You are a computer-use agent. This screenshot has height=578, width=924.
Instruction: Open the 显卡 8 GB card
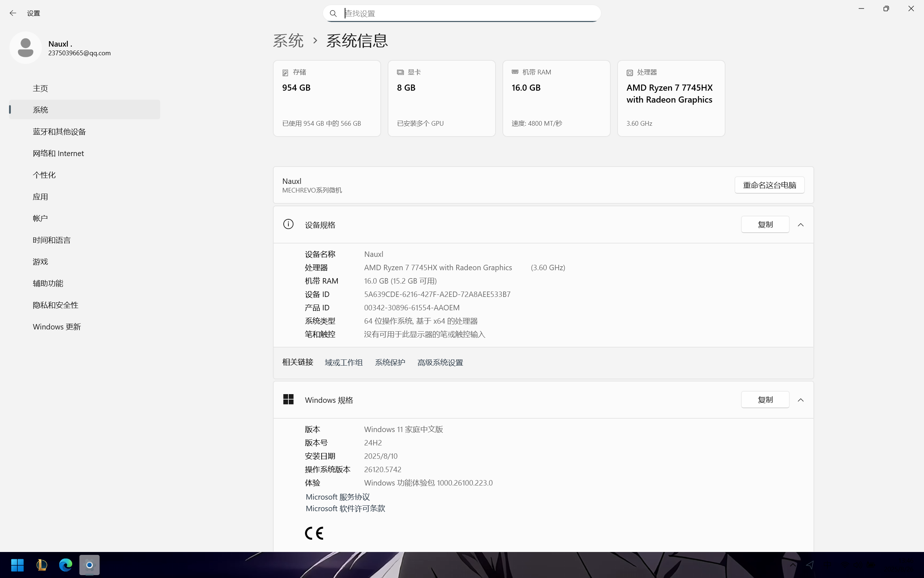tap(441, 98)
